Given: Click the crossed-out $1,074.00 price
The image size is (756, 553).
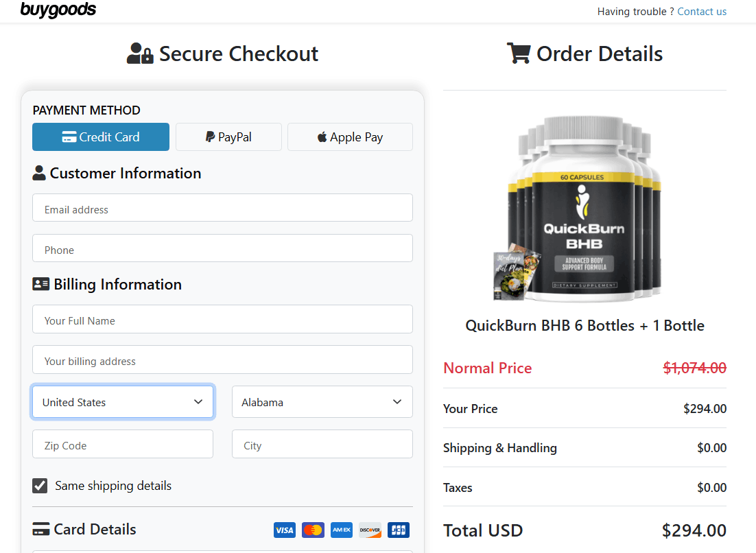Looking at the screenshot, I should [694, 368].
